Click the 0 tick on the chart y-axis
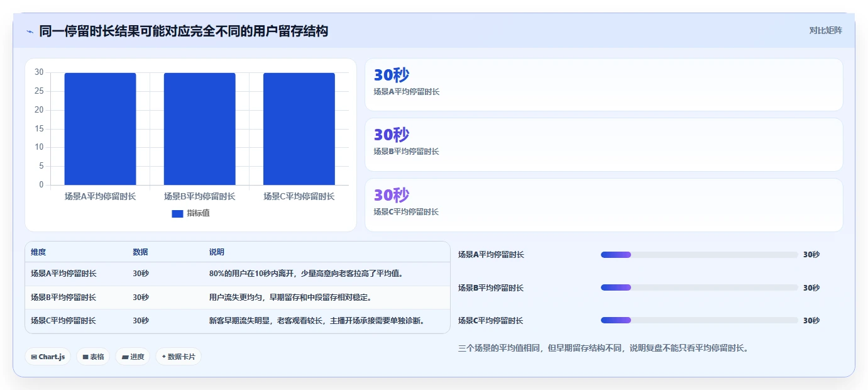 [41, 185]
